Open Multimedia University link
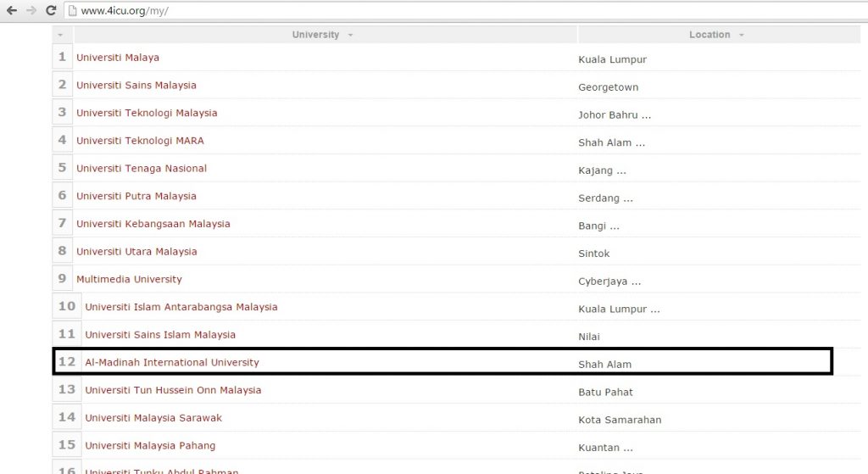The width and height of the screenshot is (868, 474). coord(129,279)
